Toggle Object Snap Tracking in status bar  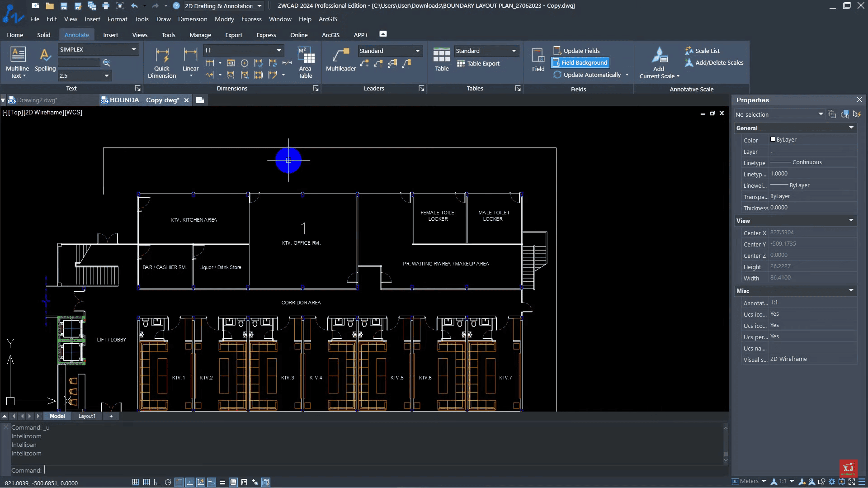click(190, 482)
